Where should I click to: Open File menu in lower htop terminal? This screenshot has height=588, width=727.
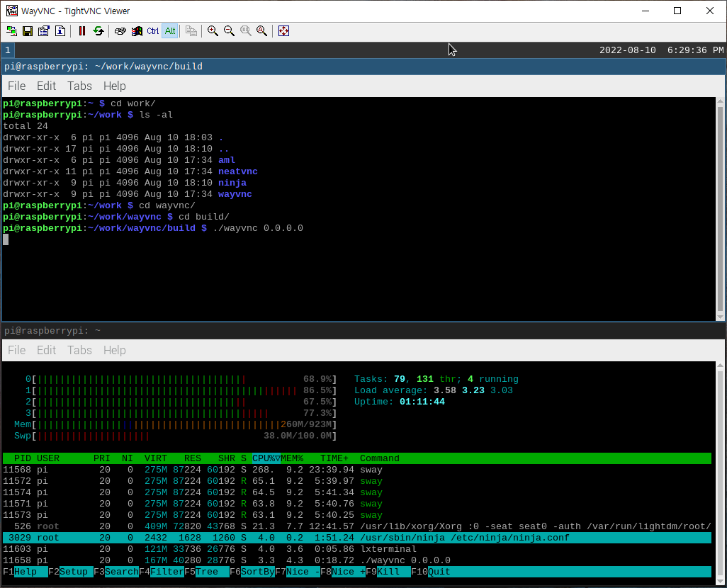tap(17, 350)
